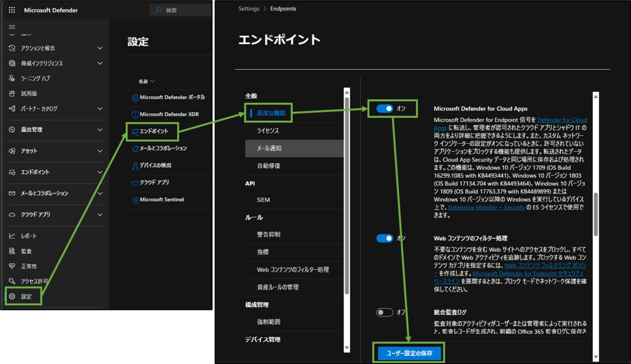
Task: Click settings menu scrollbar down arrow
Action: coord(346,348)
